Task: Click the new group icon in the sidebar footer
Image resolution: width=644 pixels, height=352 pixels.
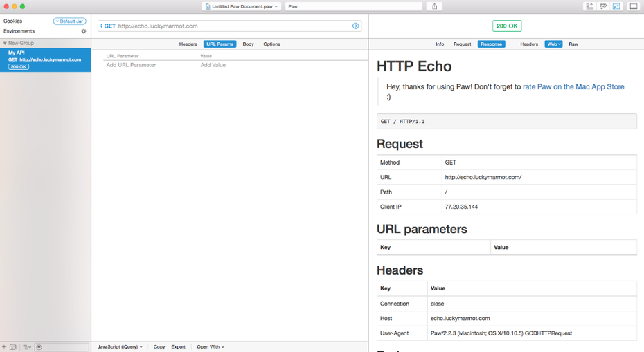Action: pyautogui.click(x=12, y=347)
